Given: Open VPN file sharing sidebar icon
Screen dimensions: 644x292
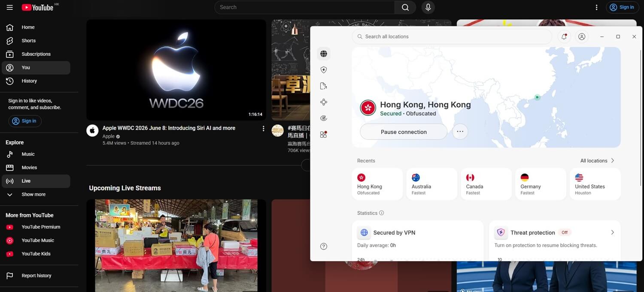Looking at the screenshot, I should 324,86.
